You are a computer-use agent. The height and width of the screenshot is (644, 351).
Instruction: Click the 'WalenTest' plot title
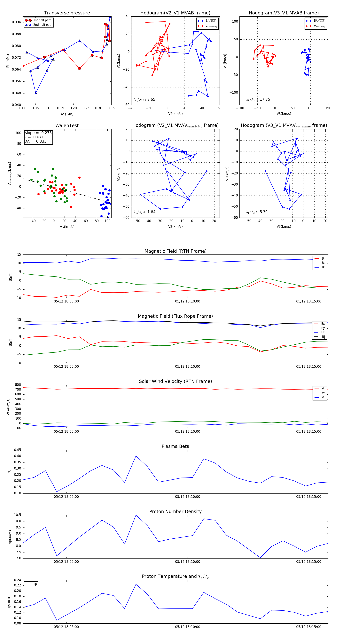click(67, 125)
